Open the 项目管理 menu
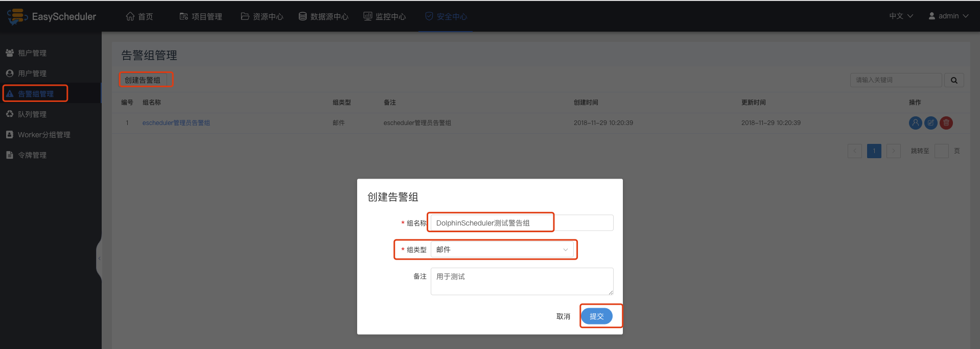 point(201,16)
